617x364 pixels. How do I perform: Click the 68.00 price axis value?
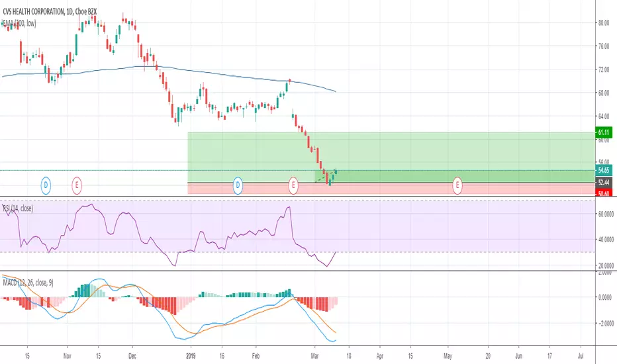(x=604, y=93)
